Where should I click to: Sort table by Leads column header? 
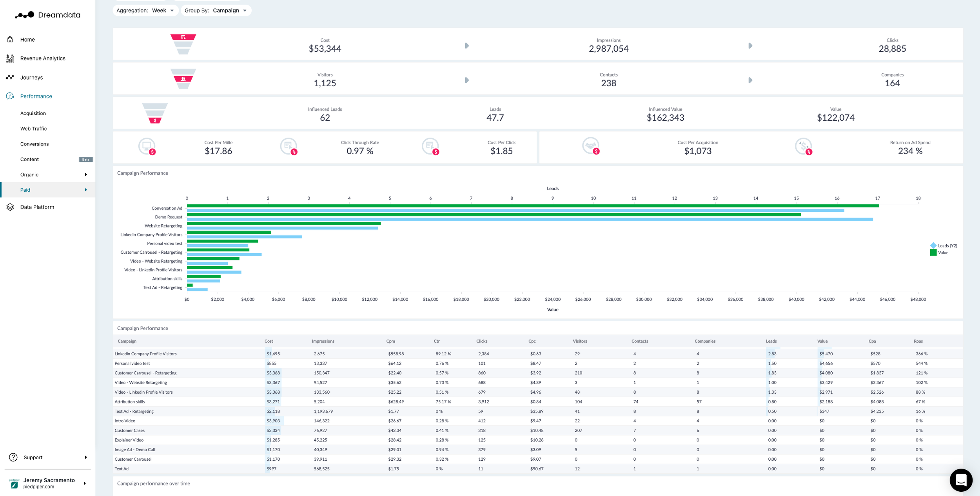point(771,341)
